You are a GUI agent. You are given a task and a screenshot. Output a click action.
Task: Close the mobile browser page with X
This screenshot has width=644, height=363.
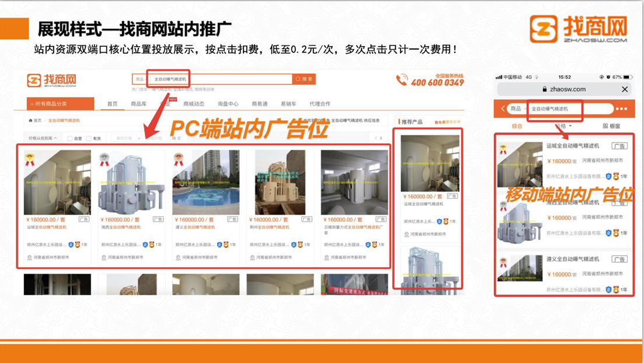tap(625, 89)
